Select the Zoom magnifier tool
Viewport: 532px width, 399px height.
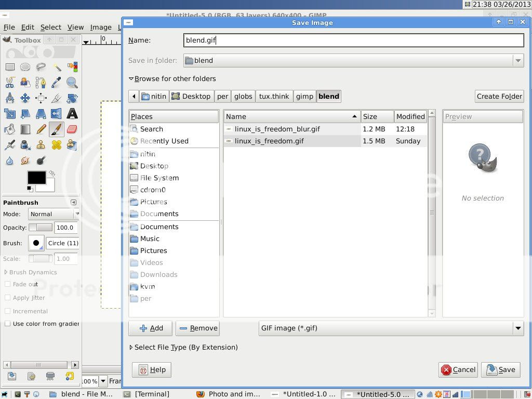(72, 83)
